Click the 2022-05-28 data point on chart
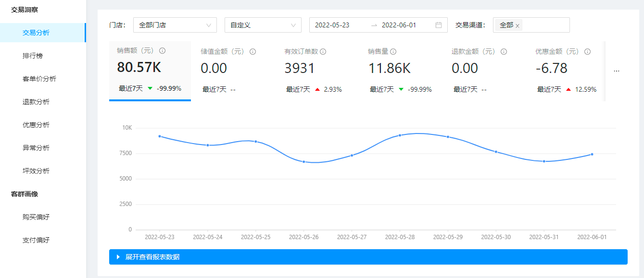This screenshot has height=278, width=644. tap(400, 135)
